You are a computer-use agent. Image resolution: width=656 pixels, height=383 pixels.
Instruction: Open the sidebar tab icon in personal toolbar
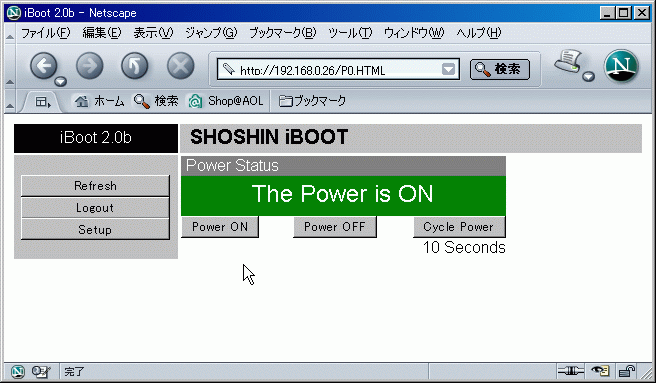coord(42,102)
